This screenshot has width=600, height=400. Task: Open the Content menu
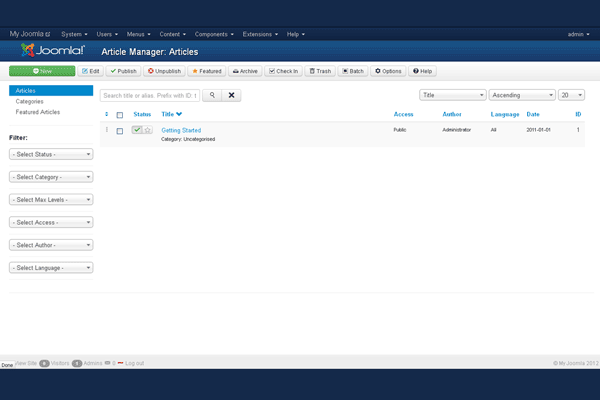(173, 34)
